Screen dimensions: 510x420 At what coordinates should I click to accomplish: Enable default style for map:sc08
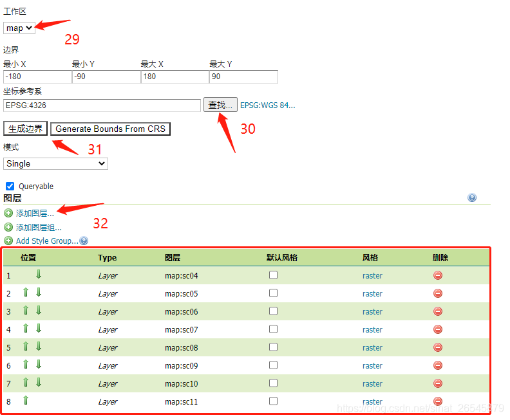pyautogui.click(x=273, y=347)
